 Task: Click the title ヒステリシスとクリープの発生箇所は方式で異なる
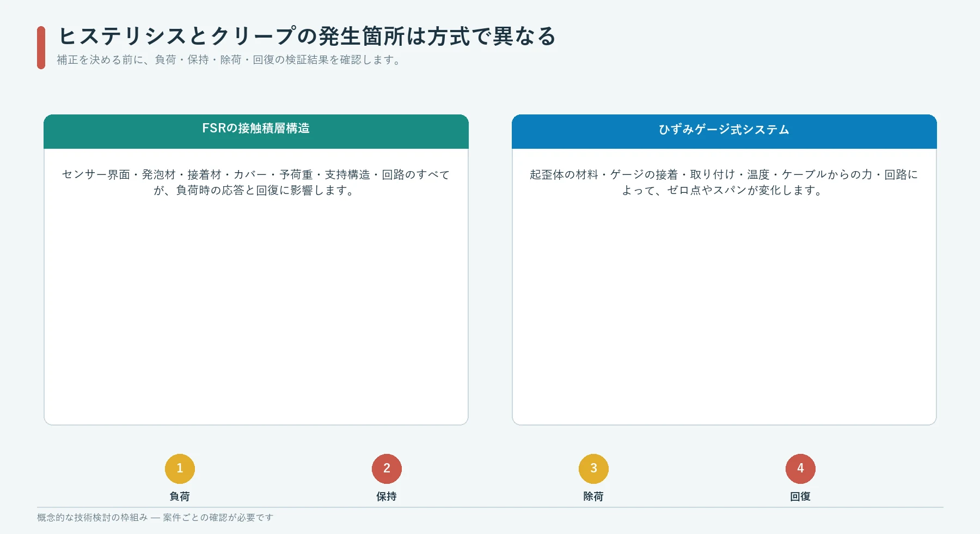(x=307, y=37)
